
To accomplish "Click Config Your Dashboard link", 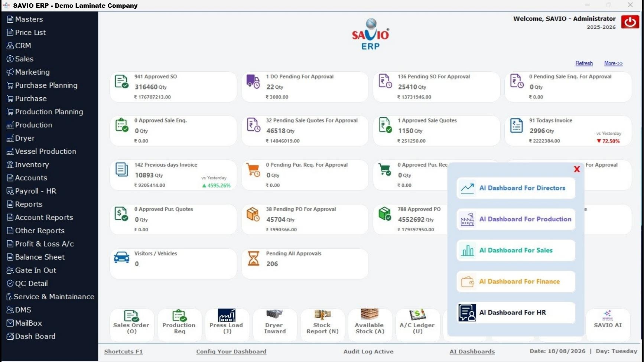I will [231, 352].
